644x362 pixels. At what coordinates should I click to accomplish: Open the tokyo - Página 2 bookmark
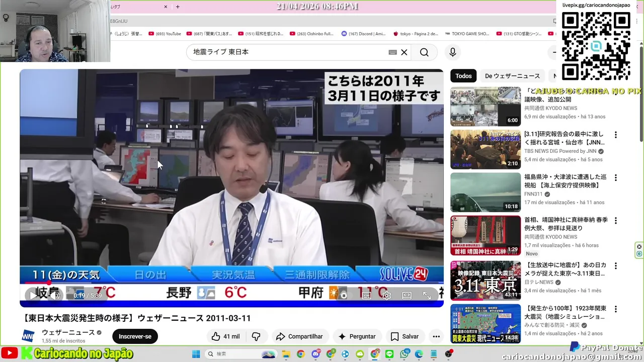(416, 34)
